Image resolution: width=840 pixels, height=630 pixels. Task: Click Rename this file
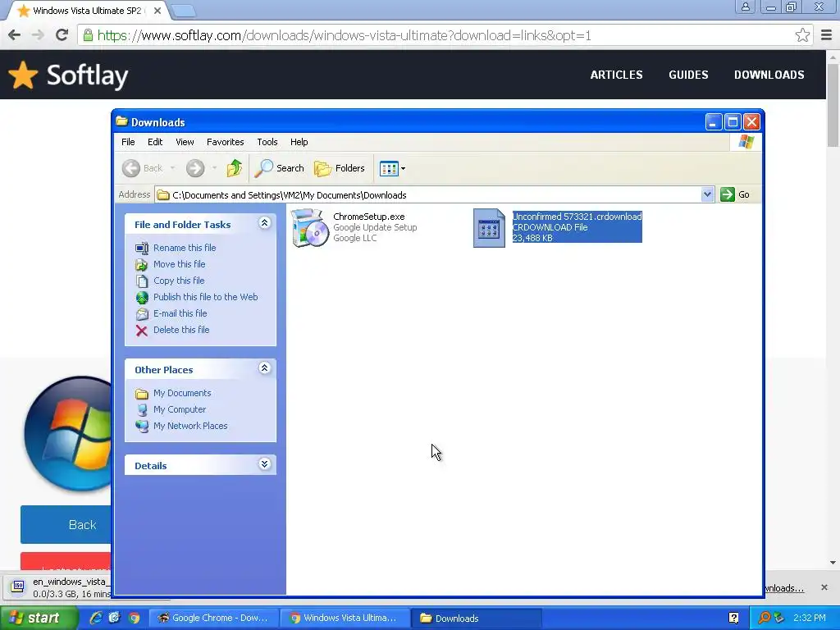(185, 248)
